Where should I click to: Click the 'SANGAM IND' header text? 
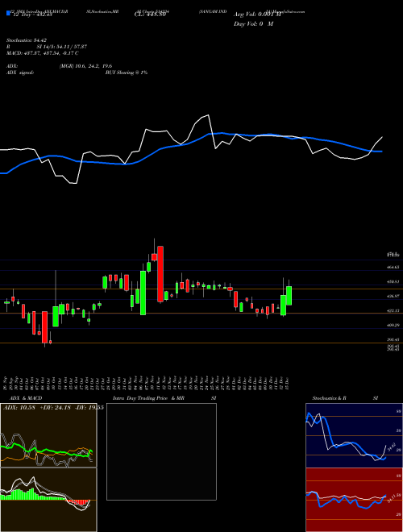pos(213,11)
